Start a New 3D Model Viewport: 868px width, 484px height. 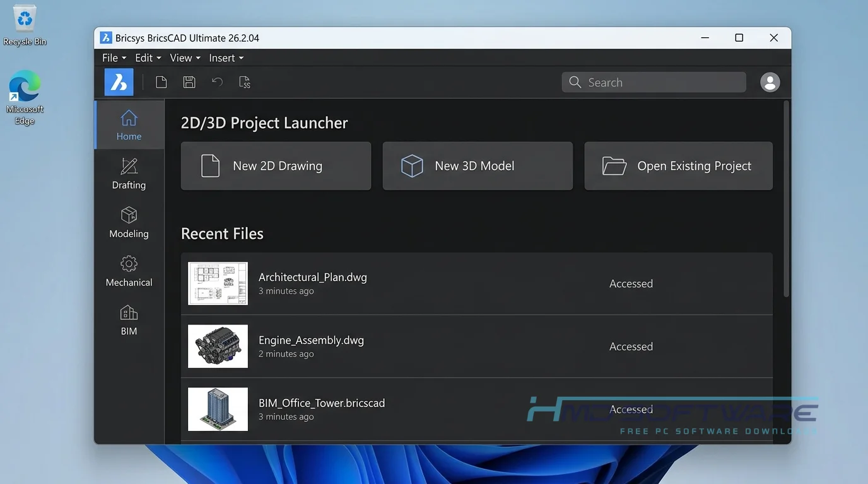click(x=478, y=166)
